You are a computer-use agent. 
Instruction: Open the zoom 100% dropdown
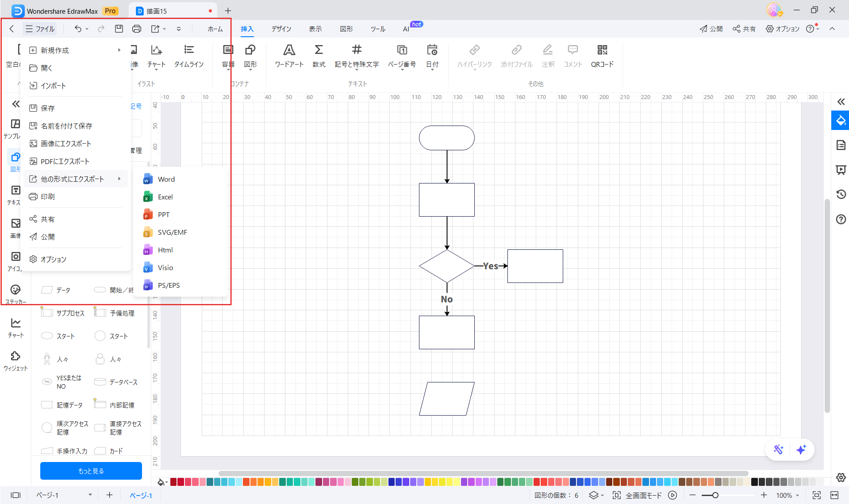click(788, 495)
